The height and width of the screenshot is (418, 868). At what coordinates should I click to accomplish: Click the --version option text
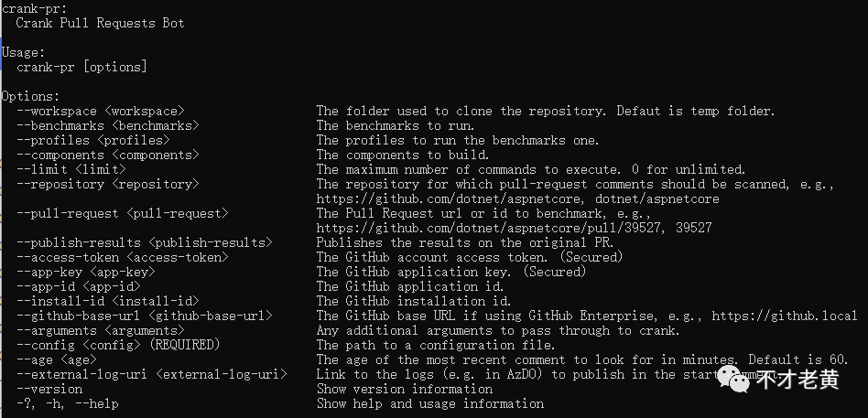(49, 389)
